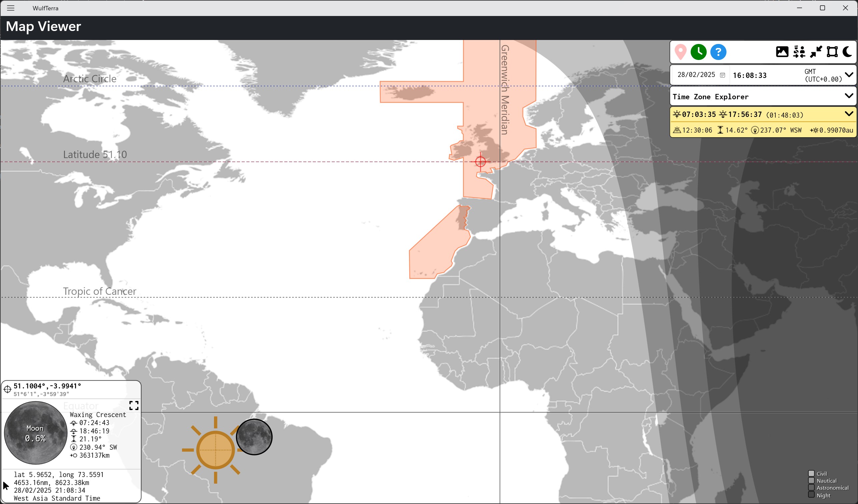Open the GMT time zone dropdown

click(849, 75)
